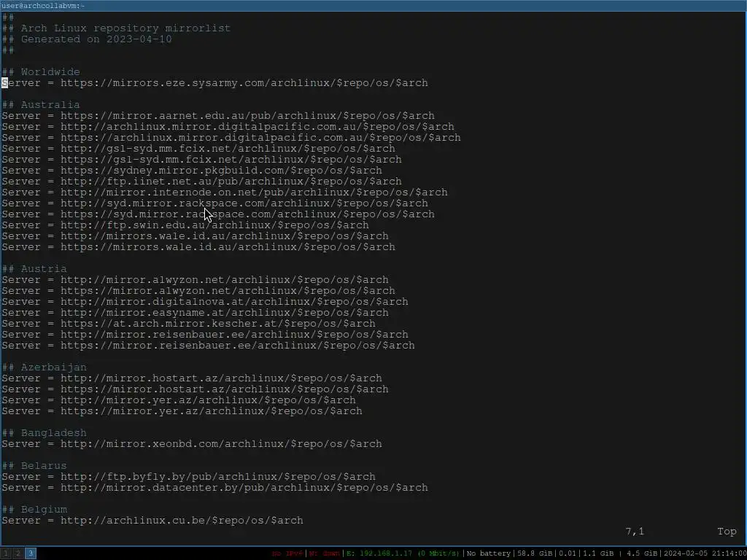Click the '## Azerbaijan' heading

44,367
